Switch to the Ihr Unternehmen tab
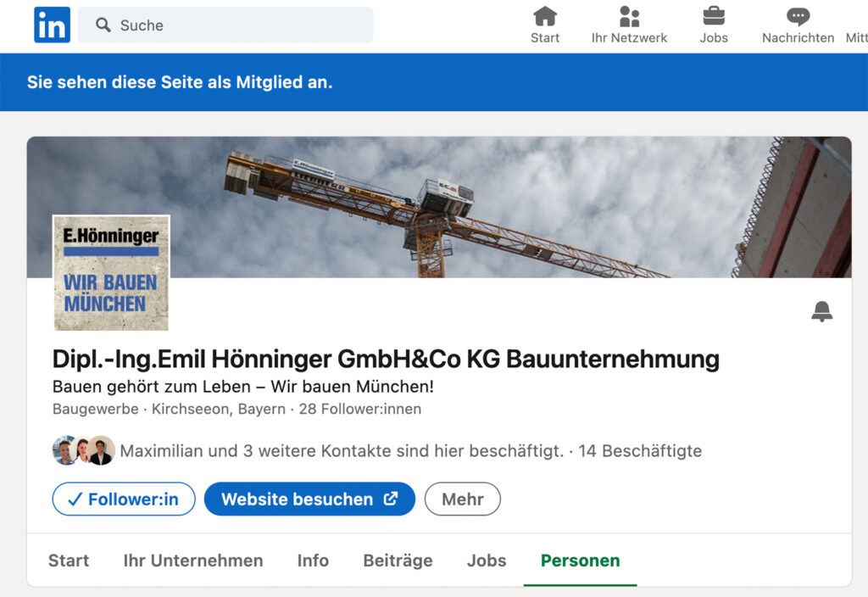 (x=193, y=561)
